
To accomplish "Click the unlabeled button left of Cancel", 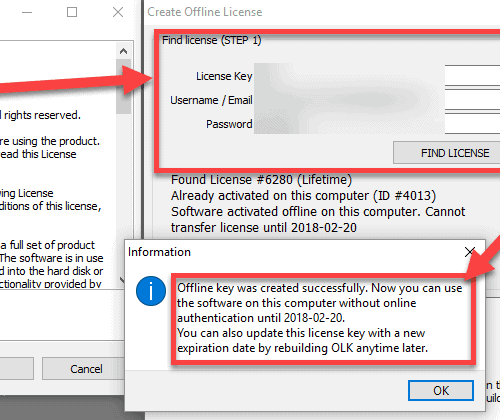I will (15, 369).
